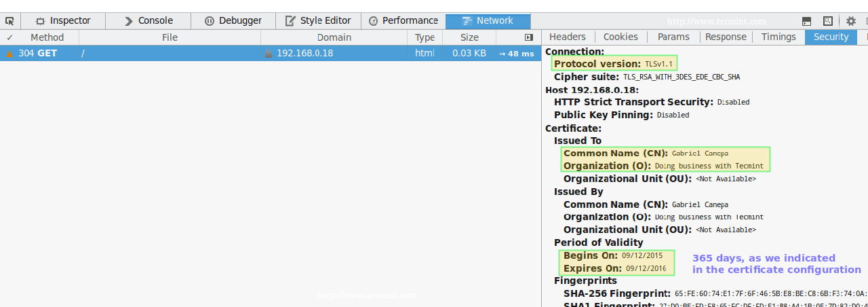
Task: Click the responsive design mode icon
Action: click(828, 21)
